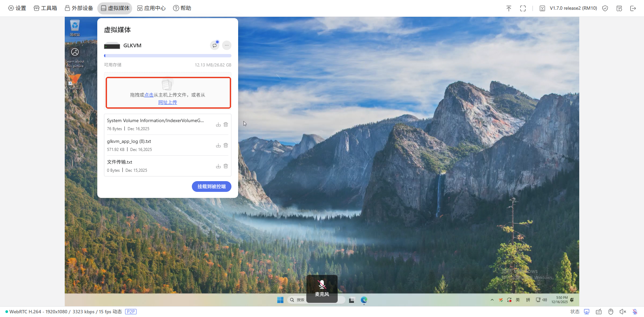The width and height of the screenshot is (644, 317).
Task: Download the glkvm_app_log (8).txt file
Action: [x=218, y=145]
